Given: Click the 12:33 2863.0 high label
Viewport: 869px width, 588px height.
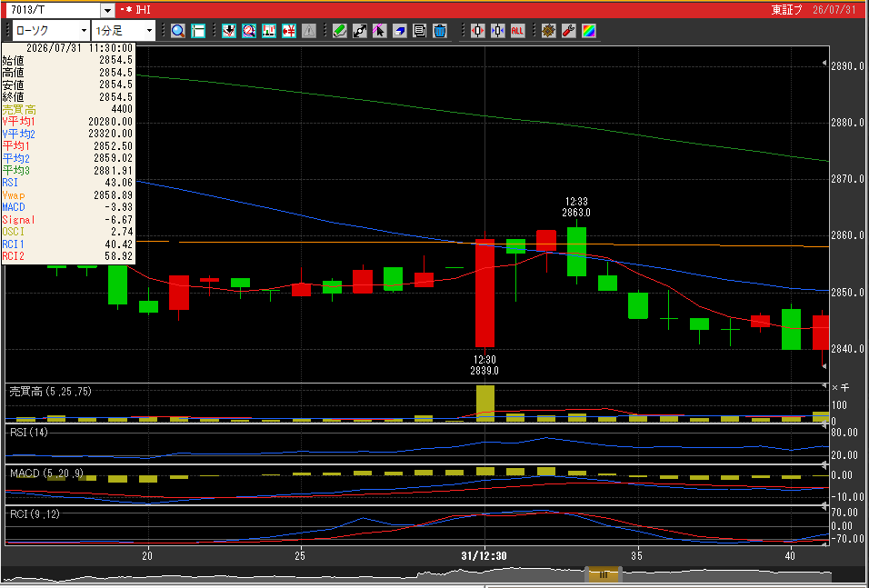Looking at the screenshot, I should click(575, 206).
